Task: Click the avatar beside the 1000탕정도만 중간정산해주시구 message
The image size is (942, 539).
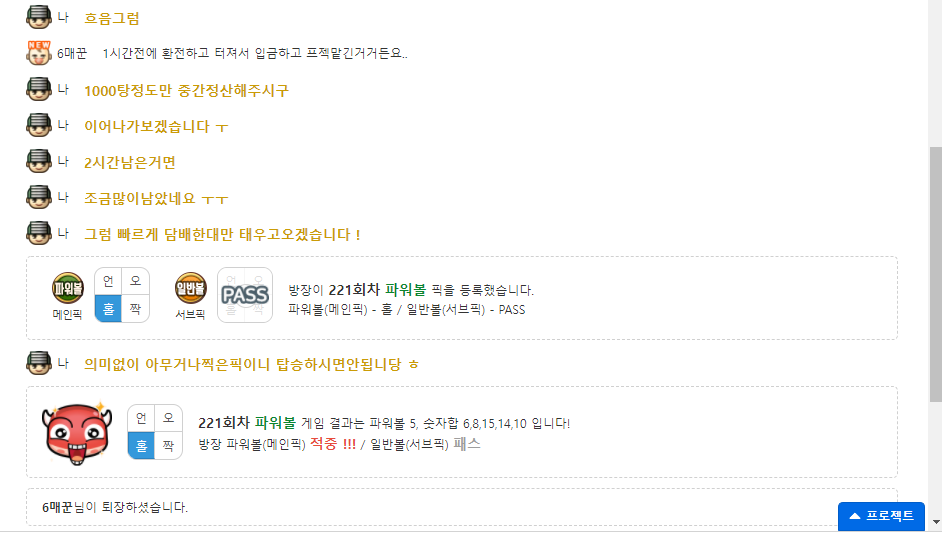Action: click(39, 89)
